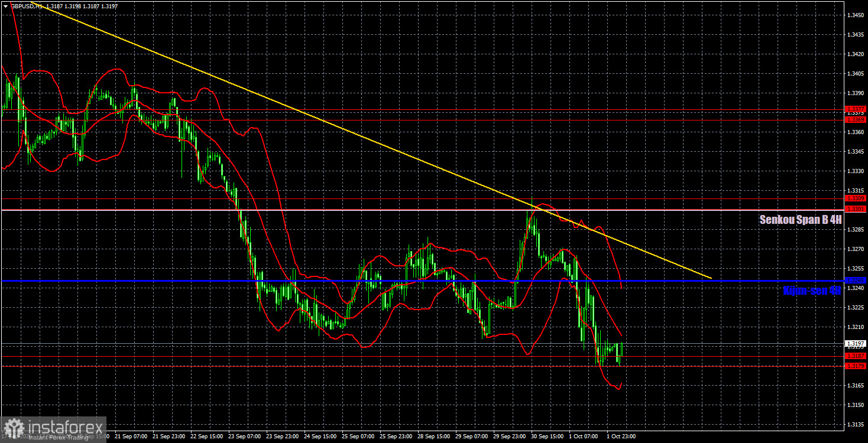
Task: Click the 30 Sep 15:00 time label
Action: (548, 437)
